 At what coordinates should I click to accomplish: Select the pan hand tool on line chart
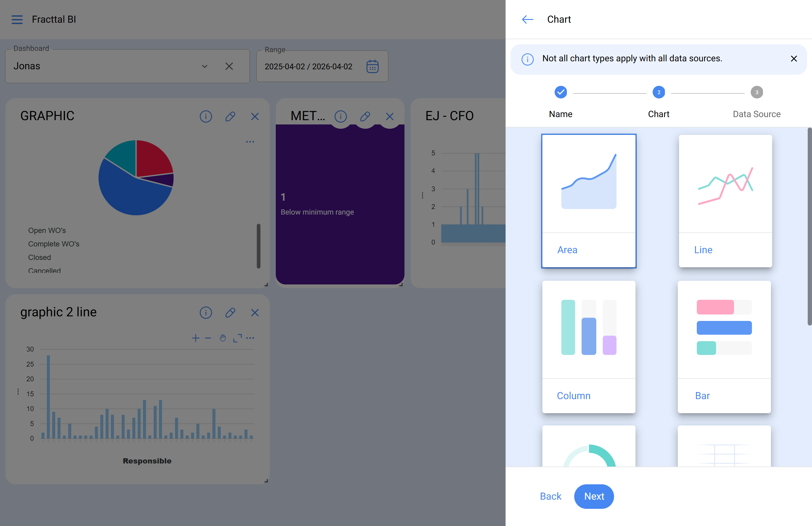coord(223,338)
